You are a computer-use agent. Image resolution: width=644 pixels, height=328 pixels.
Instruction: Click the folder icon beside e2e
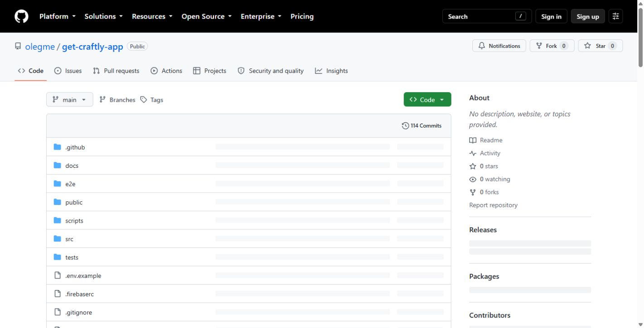point(58,184)
